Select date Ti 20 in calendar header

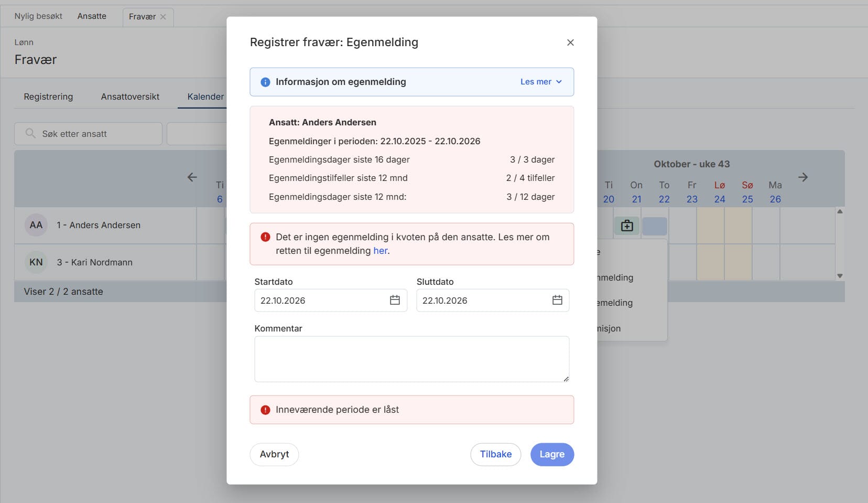coord(609,192)
